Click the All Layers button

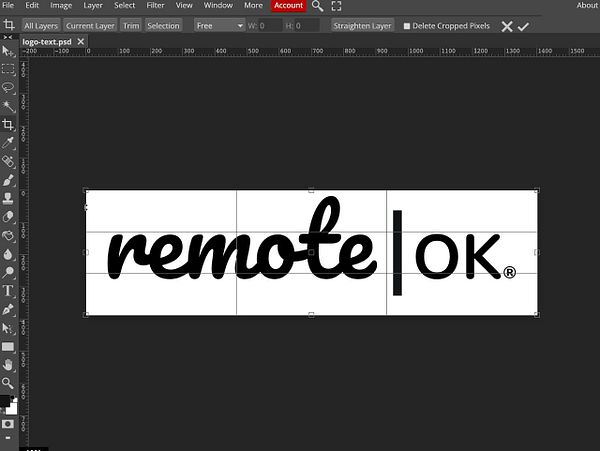(x=41, y=26)
